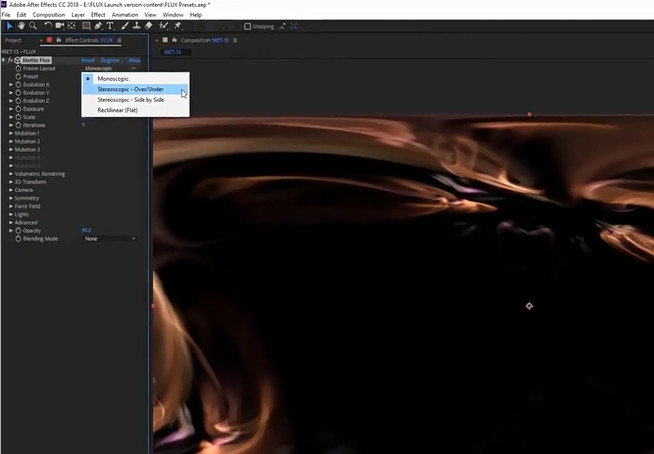The width and height of the screenshot is (654, 454).
Task: Choose Stereoscopic - Side by Side option
Action: [x=130, y=100]
